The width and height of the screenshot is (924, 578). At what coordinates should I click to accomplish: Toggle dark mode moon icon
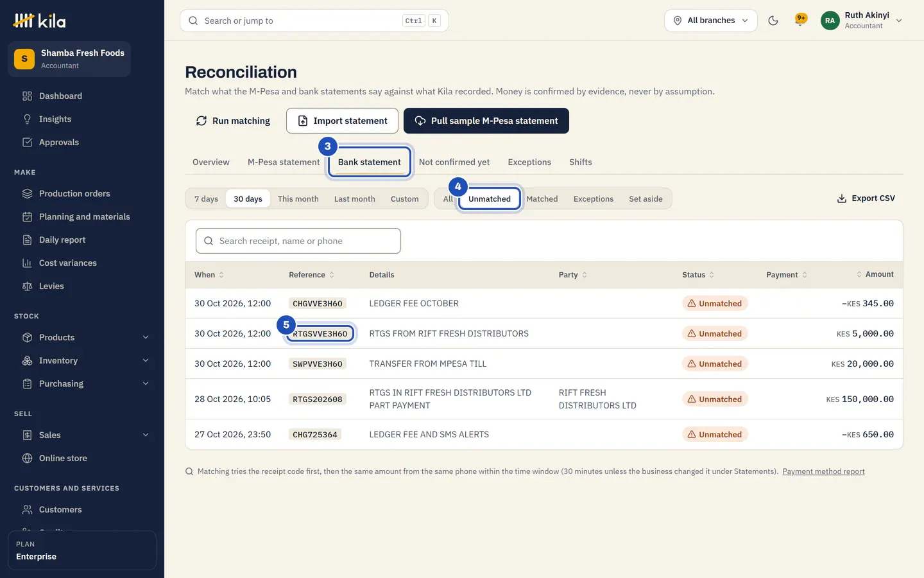click(773, 21)
